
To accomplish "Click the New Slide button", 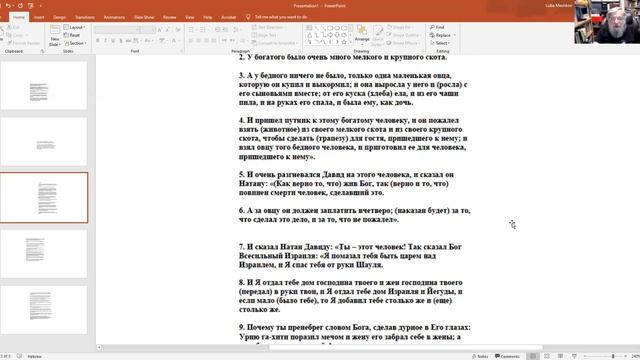I will pos(55,36).
